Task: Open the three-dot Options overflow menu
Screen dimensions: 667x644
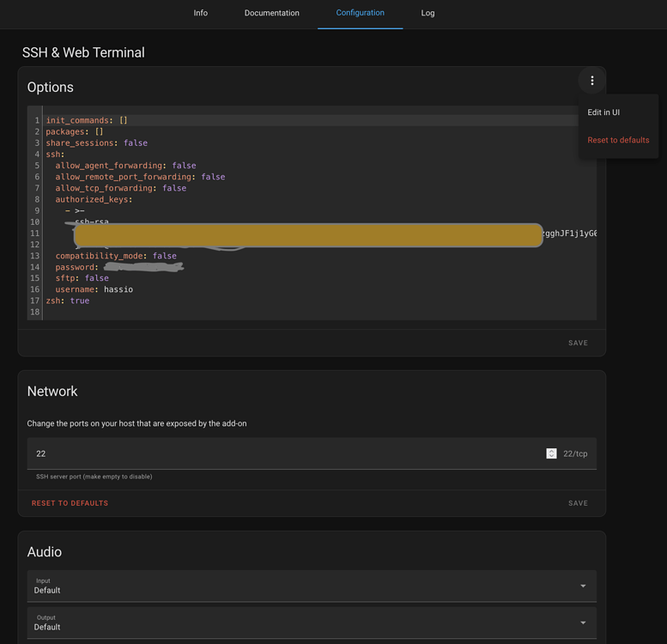Action: pyautogui.click(x=591, y=81)
